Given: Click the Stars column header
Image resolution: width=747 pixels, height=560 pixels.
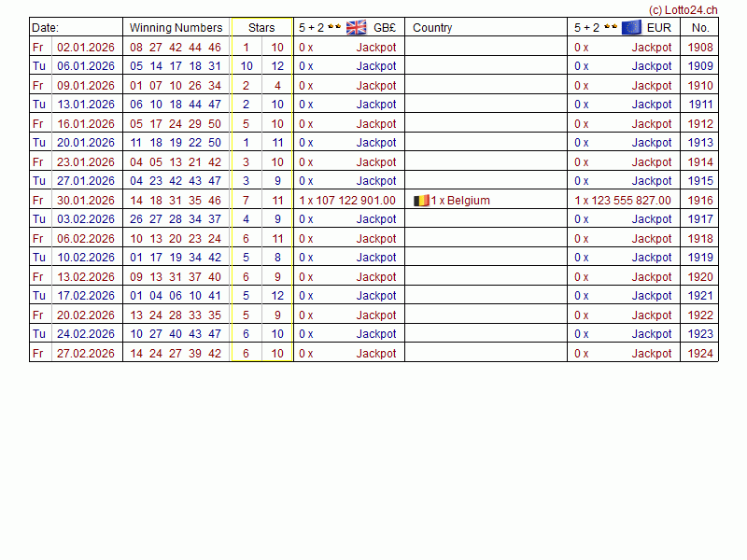Looking at the screenshot, I should pyautogui.click(x=261, y=27).
